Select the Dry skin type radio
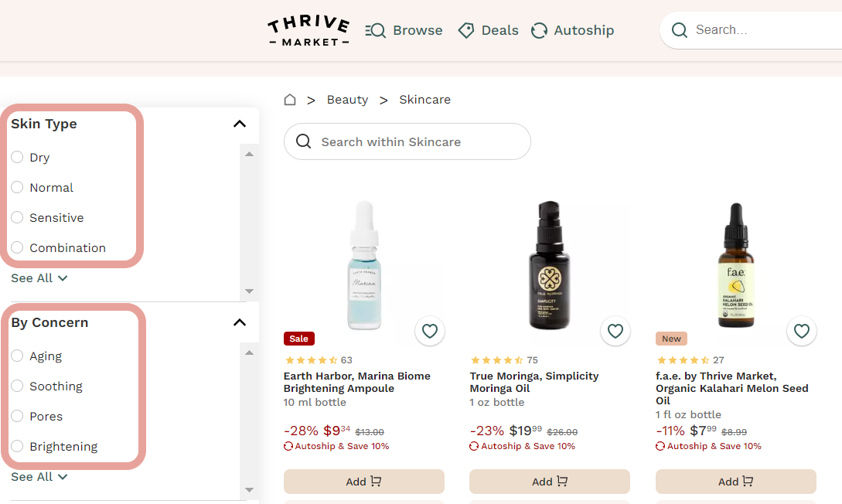Viewport: 842px width, 504px height. point(16,157)
